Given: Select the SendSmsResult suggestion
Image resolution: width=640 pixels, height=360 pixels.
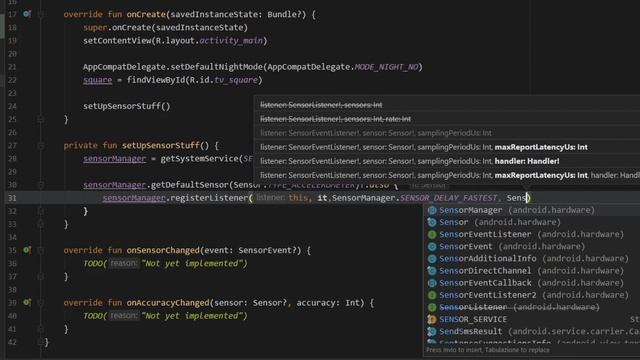Looking at the screenshot, I should [531, 331].
